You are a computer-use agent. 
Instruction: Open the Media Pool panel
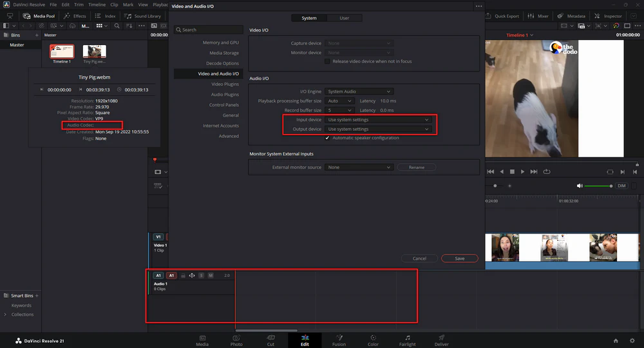[x=39, y=16]
